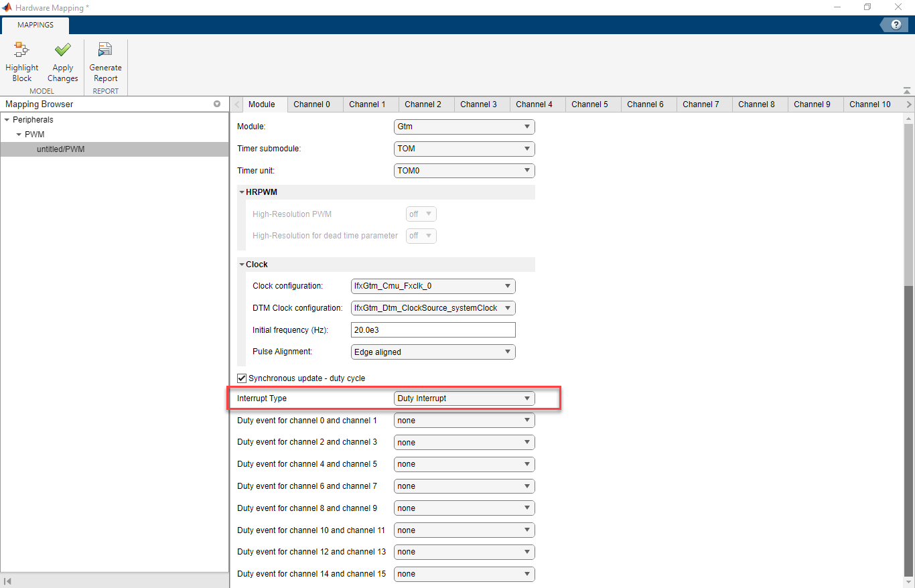Collapse the Peripherals tree node
Image resolution: width=915 pixels, height=588 pixels.
7,120
